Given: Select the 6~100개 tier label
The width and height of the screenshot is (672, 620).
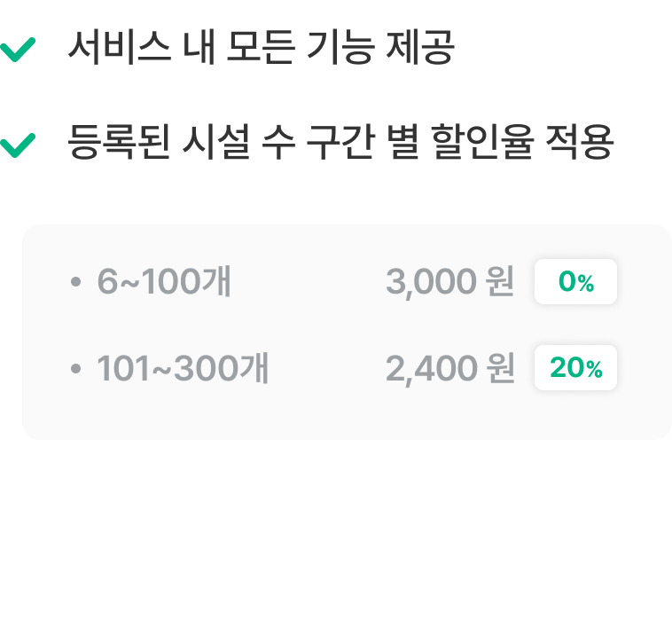Looking at the screenshot, I should 164,281.
